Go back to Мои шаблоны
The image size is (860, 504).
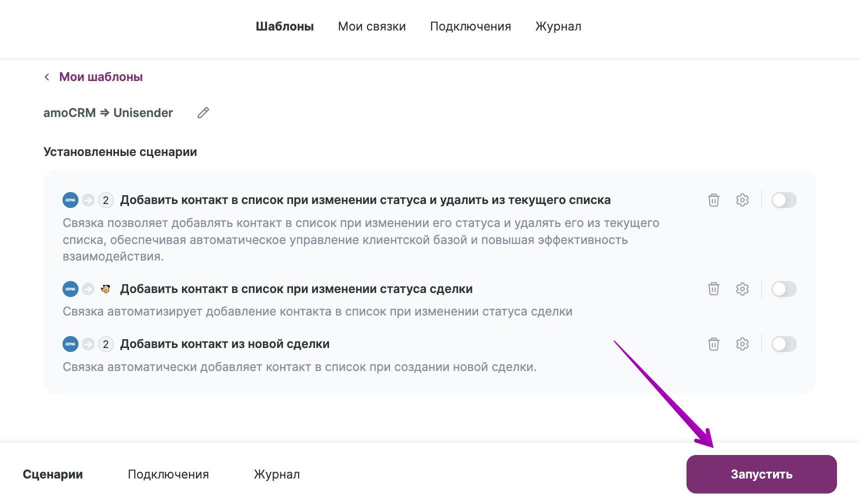[101, 77]
